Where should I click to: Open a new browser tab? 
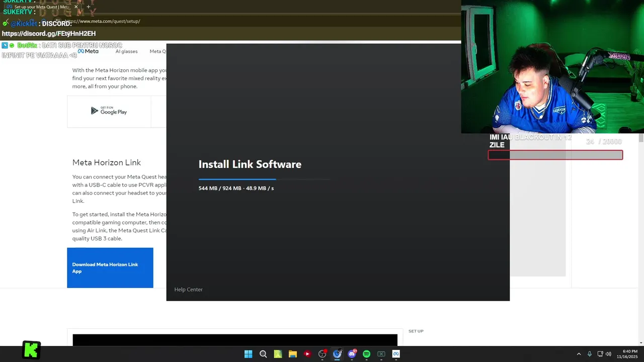click(x=89, y=7)
